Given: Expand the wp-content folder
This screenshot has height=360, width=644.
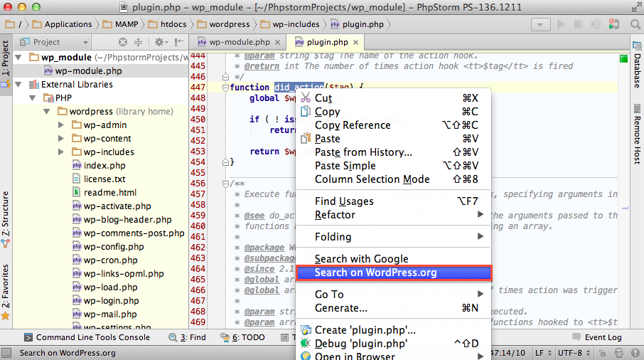Looking at the screenshot, I should pos(61,139).
